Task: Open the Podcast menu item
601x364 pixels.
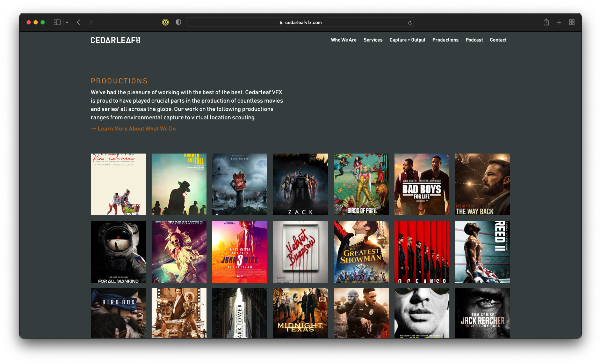Action: coord(474,40)
